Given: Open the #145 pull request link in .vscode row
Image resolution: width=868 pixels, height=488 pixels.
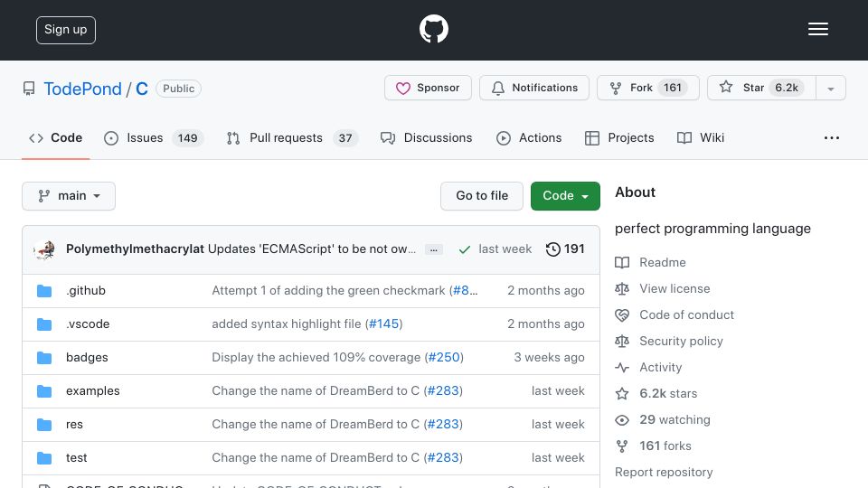Looking at the screenshot, I should point(383,324).
